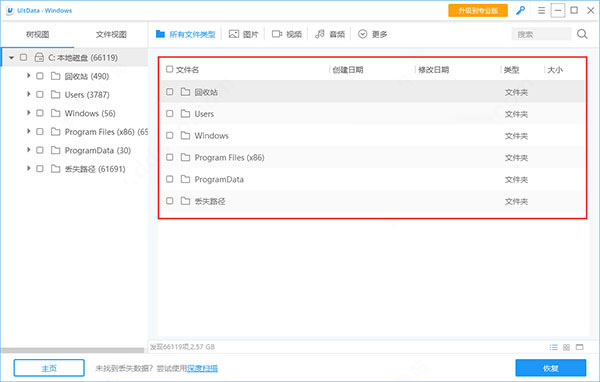Click the UltData app logo
Screen dimensions: 600x382
click(10, 11)
